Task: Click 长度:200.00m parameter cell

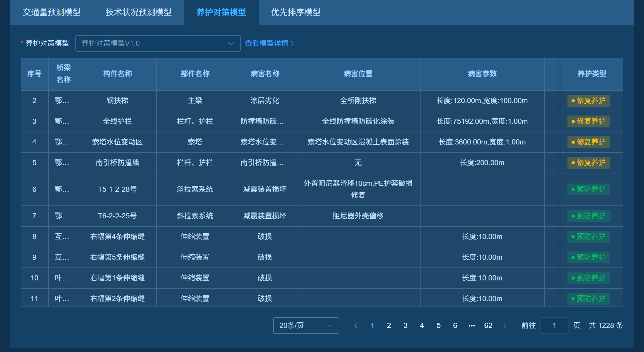Action: (x=482, y=163)
